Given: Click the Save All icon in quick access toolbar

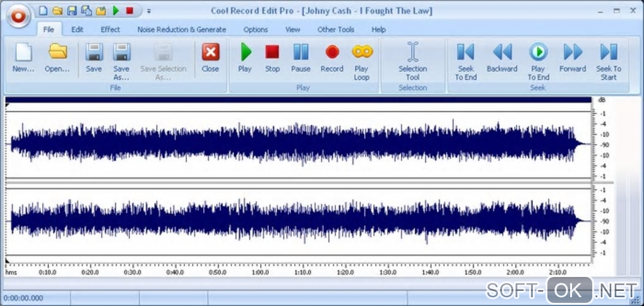Looking at the screenshot, I should point(86,11).
